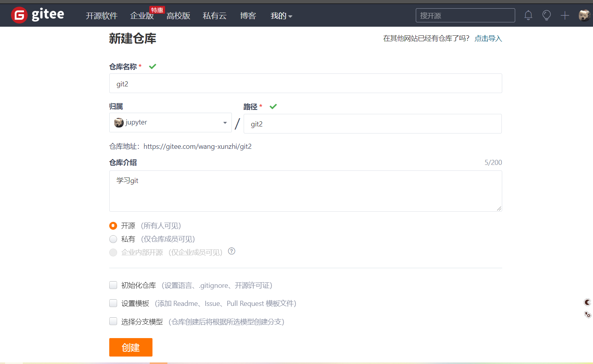Image resolution: width=593 pixels, height=364 pixels.
Task: Enable the 初始化仓库 checkbox
Action: 113,285
